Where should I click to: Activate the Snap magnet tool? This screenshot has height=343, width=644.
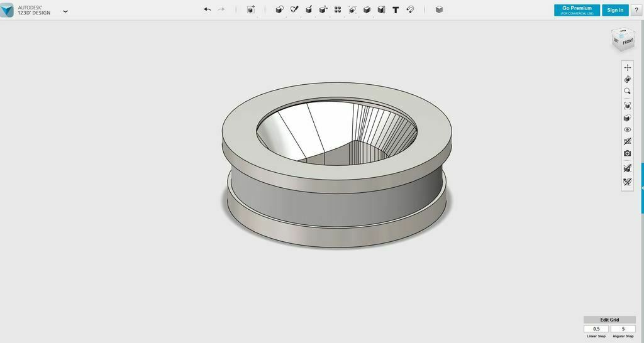[410, 9]
